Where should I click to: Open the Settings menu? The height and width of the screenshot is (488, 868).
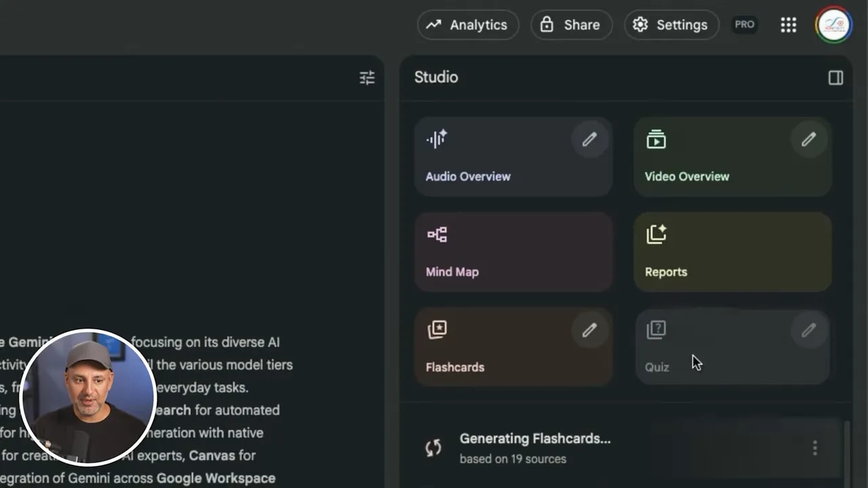click(671, 24)
